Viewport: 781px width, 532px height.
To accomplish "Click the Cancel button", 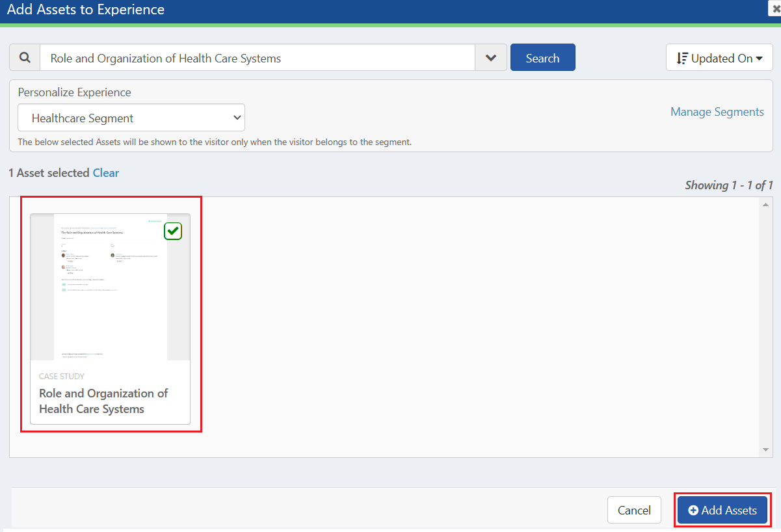I will pos(634,511).
